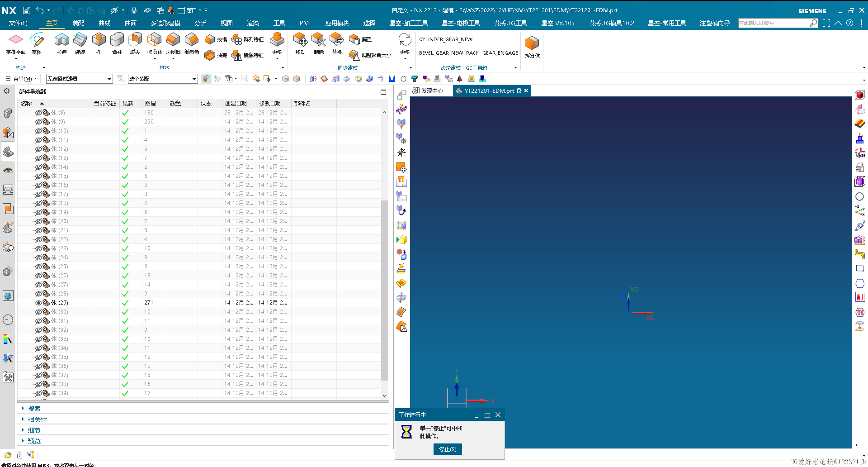Open the 菜单(M) dropdown
This screenshot has height=467, width=868.
tap(21, 79)
